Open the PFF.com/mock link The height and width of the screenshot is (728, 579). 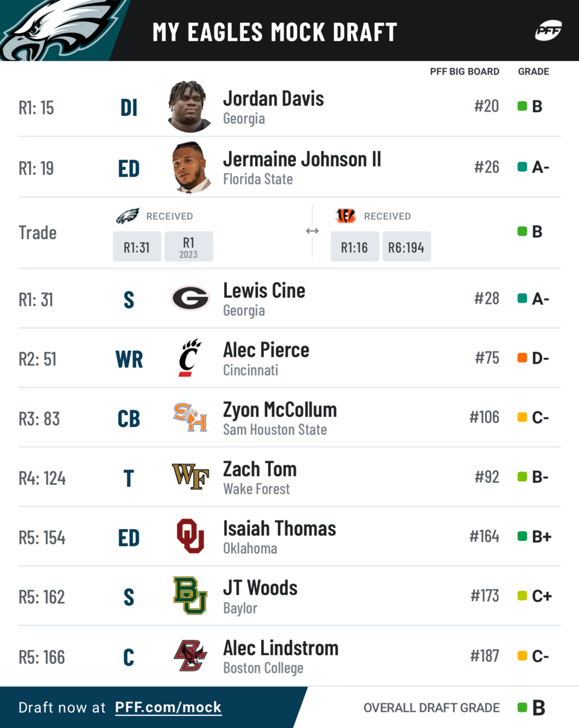click(169, 707)
